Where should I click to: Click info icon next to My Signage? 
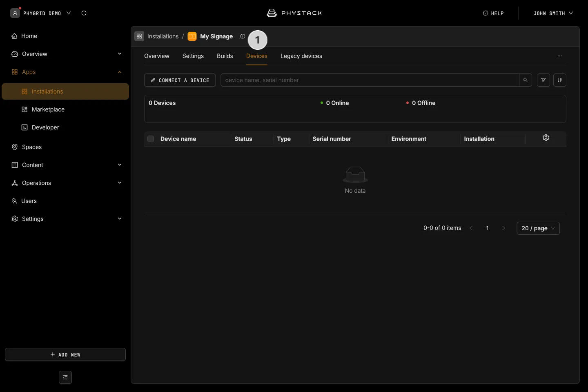[243, 36]
